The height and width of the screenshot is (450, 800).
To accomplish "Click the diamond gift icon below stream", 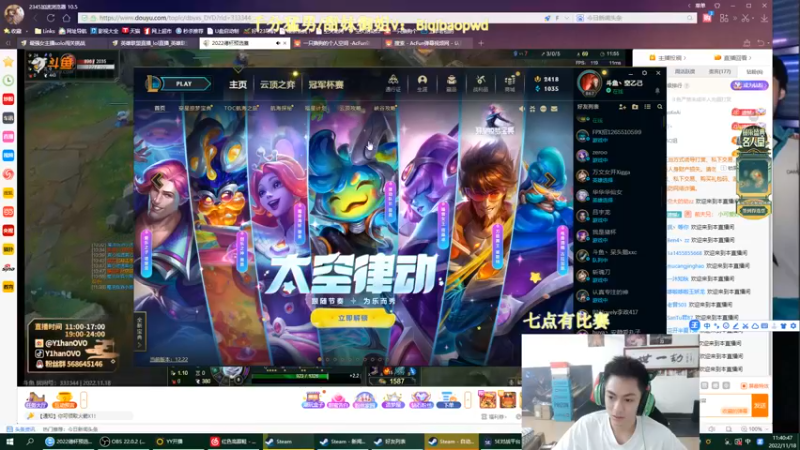I will point(421,400).
